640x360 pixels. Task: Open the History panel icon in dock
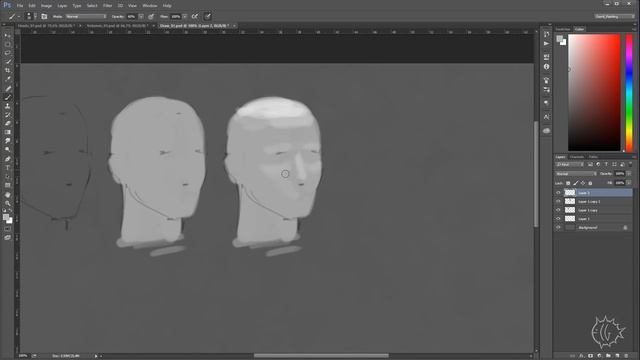546,34
